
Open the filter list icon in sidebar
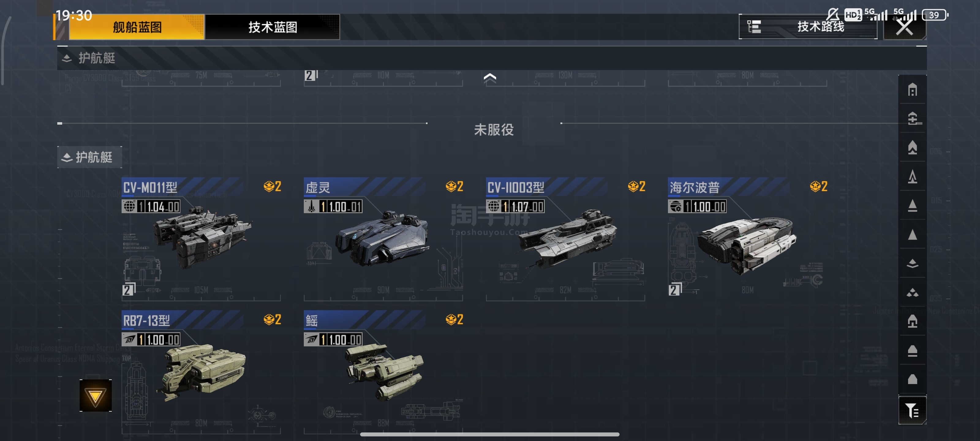pyautogui.click(x=912, y=410)
